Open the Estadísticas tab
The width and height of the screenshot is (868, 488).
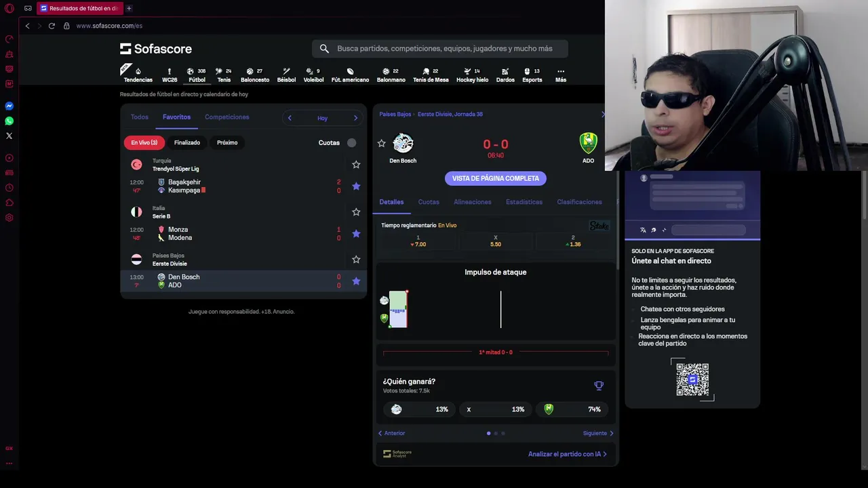click(x=524, y=202)
